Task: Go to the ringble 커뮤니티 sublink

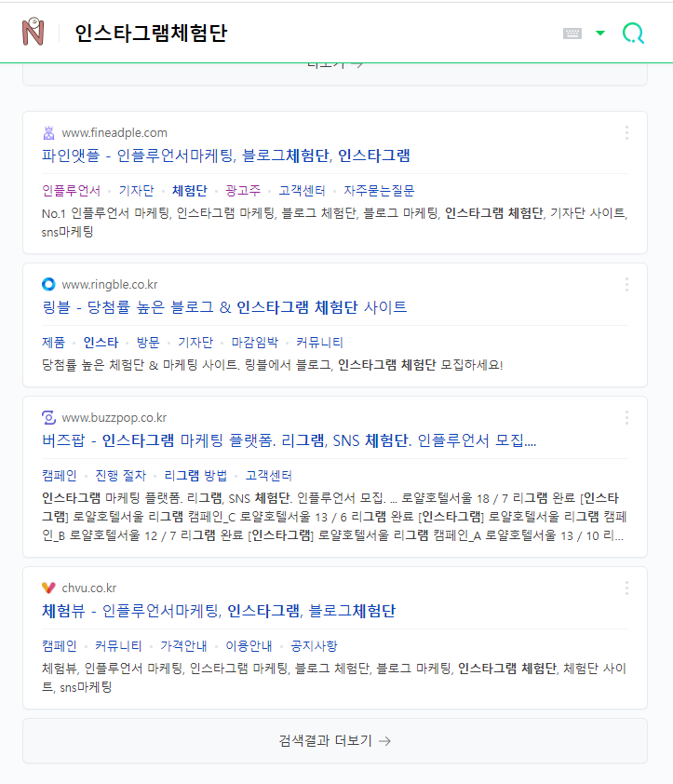Action: click(x=319, y=343)
